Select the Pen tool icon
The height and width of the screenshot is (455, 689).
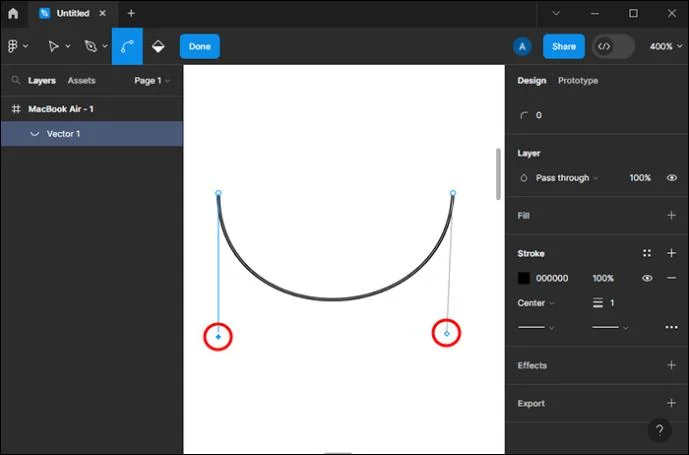[x=91, y=46]
